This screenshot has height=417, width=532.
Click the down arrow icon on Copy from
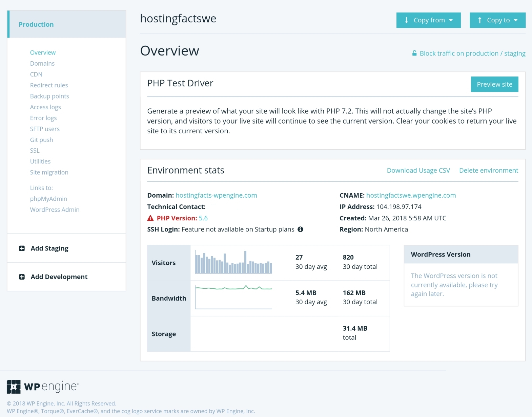click(x=406, y=20)
